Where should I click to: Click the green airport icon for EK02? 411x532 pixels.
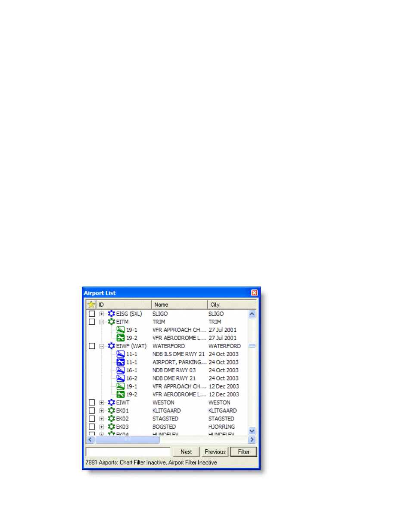(x=112, y=419)
